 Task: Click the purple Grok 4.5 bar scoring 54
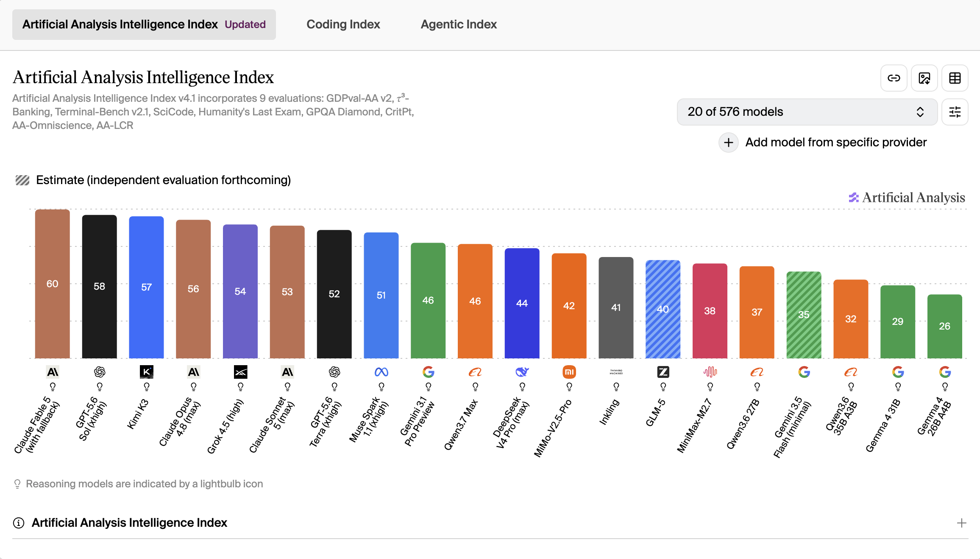tap(240, 291)
